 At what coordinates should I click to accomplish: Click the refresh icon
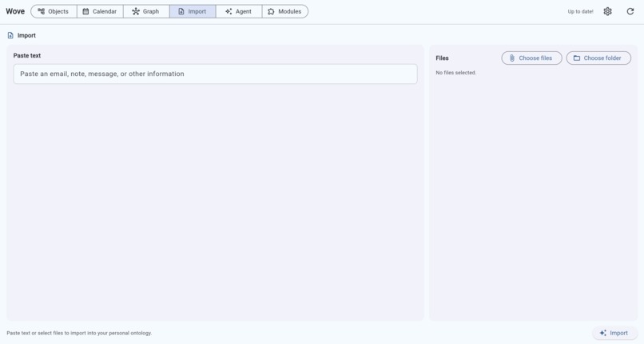pyautogui.click(x=630, y=11)
